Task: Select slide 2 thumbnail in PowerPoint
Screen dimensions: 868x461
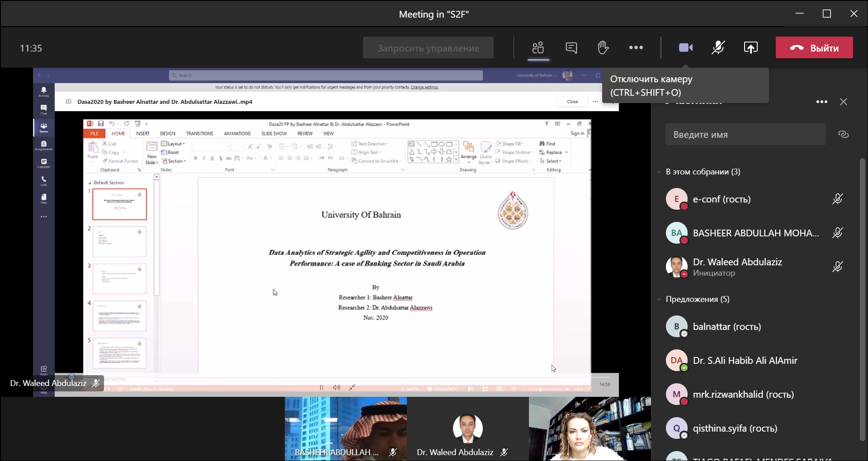Action: pyautogui.click(x=119, y=242)
